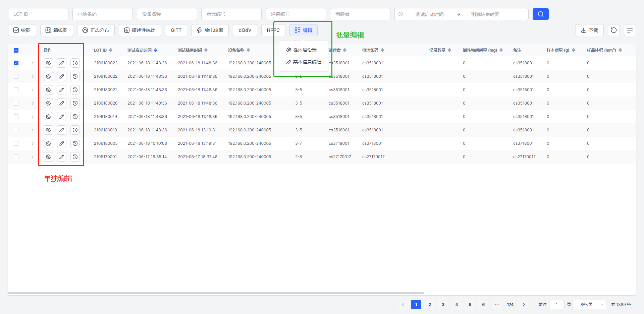
Task: Open the 8条/页 page size dropdown
Action: click(x=589, y=305)
